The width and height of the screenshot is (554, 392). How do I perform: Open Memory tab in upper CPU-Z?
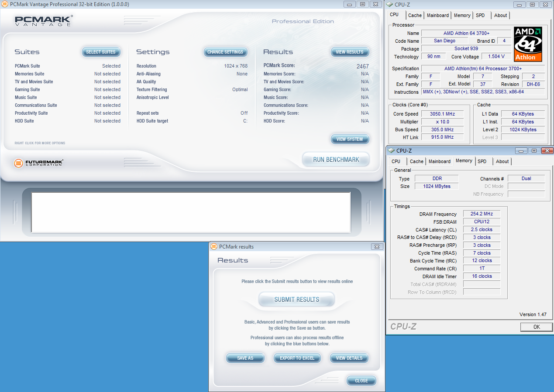pos(462,15)
